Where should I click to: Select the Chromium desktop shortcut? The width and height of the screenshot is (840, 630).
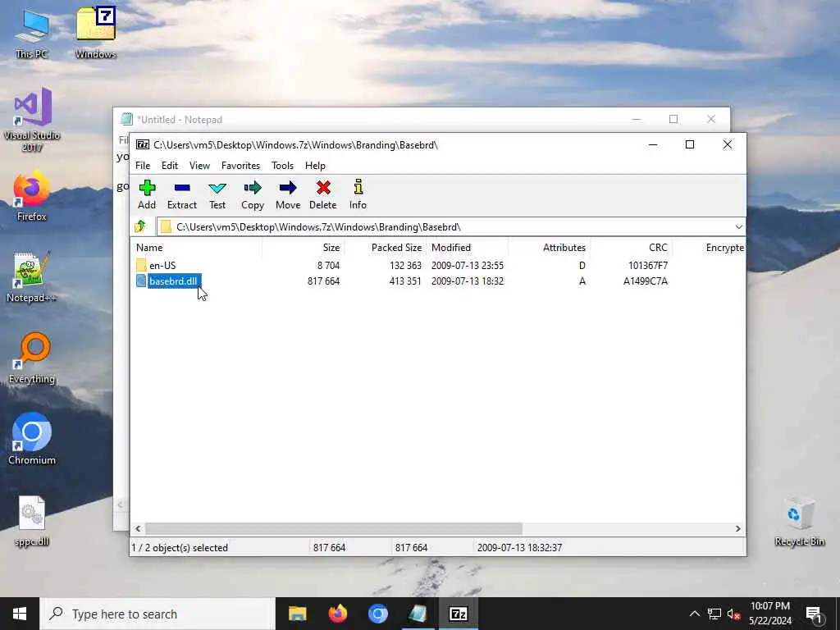(32, 440)
